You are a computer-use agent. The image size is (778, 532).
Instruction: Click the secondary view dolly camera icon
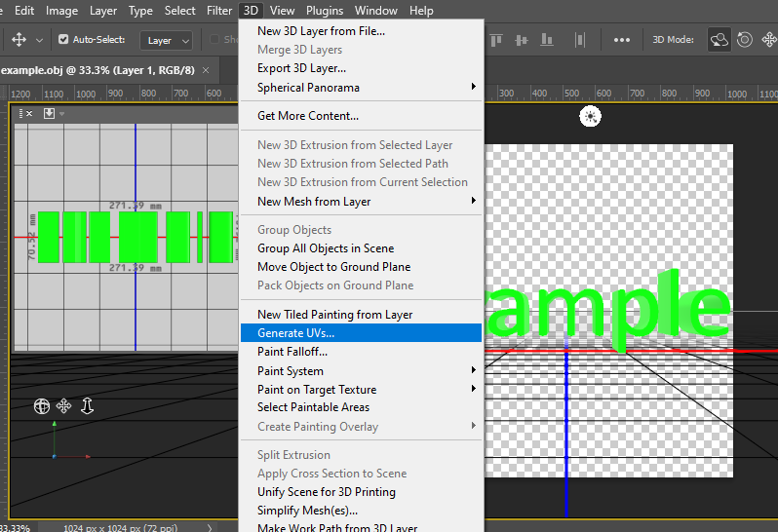click(88, 406)
